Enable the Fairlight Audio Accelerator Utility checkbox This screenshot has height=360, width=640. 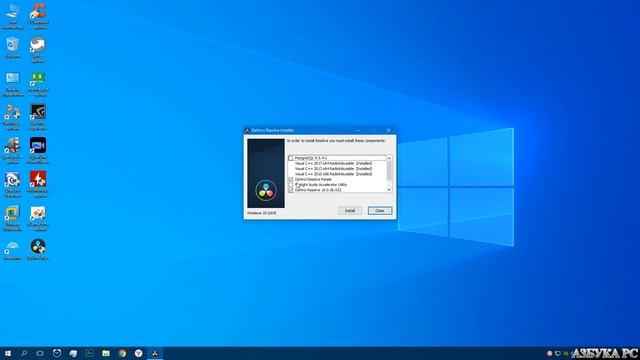click(291, 184)
